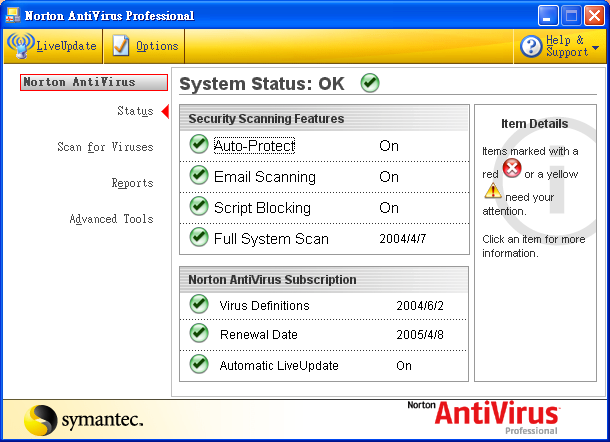Open the Options toolbar button
610x442 pixels.
tap(144, 46)
